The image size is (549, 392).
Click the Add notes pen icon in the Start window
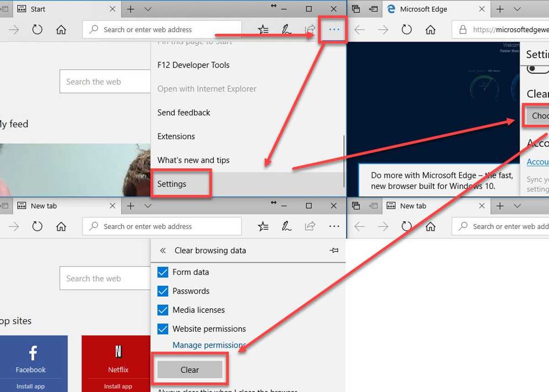pyautogui.click(x=287, y=30)
